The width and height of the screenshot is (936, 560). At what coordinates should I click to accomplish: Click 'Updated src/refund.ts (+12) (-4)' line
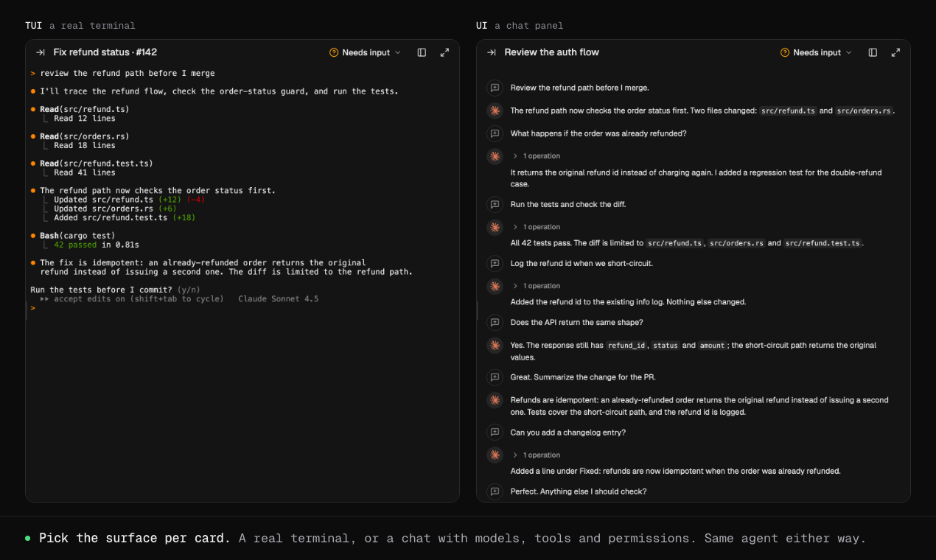click(x=129, y=200)
